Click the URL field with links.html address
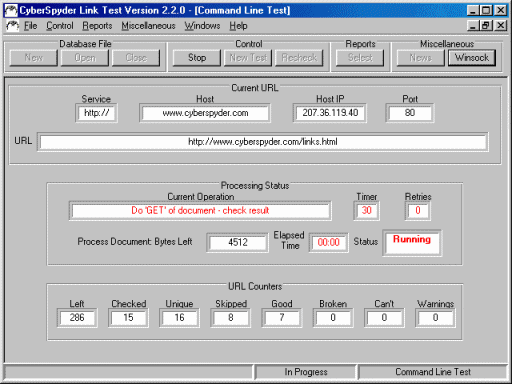Image resolution: width=512 pixels, height=384 pixels. point(263,142)
